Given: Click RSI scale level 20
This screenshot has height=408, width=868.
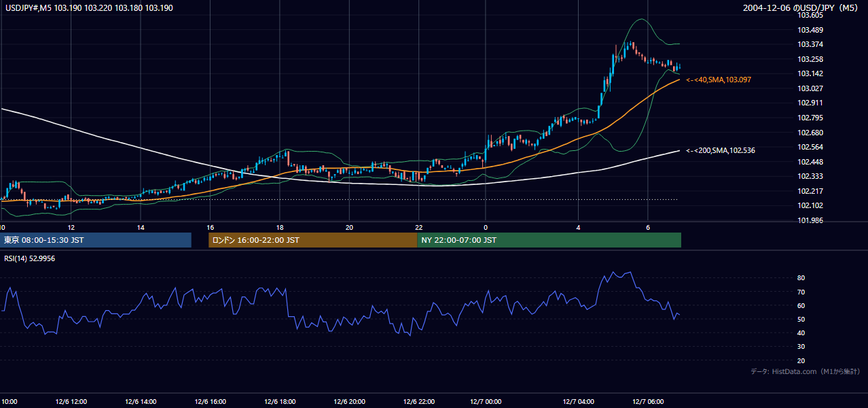Looking at the screenshot, I should pos(801,360).
